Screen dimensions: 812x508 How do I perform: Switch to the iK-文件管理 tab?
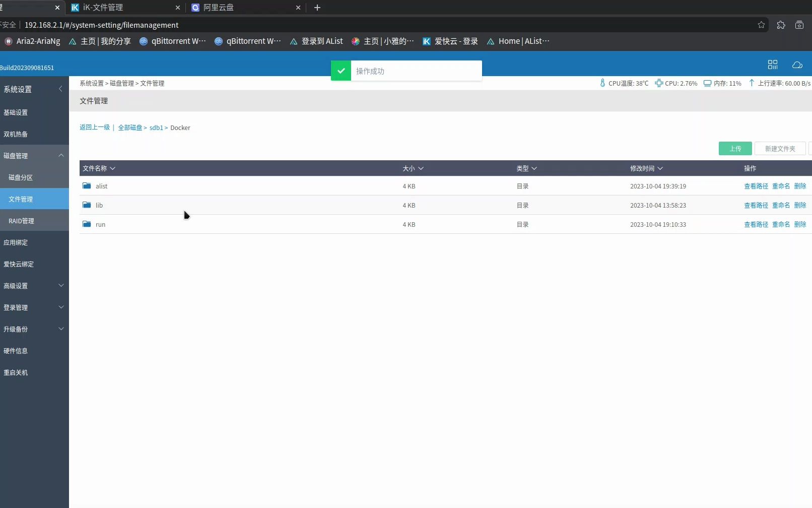pyautogui.click(x=125, y=8)
